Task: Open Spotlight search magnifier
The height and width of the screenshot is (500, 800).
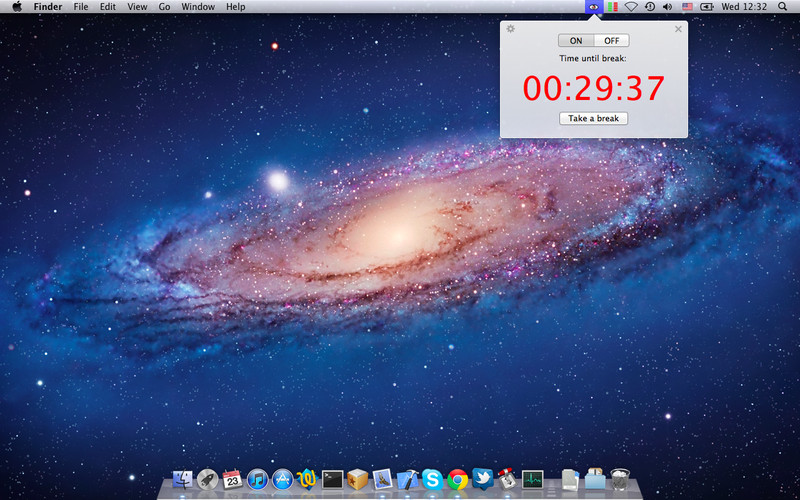Action: [x=784, y=7]
